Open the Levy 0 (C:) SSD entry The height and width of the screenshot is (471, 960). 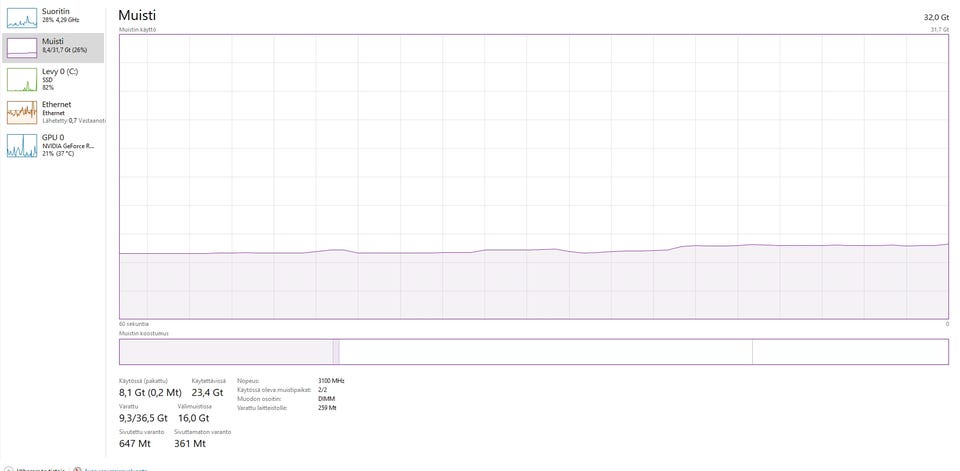point(53,80)
